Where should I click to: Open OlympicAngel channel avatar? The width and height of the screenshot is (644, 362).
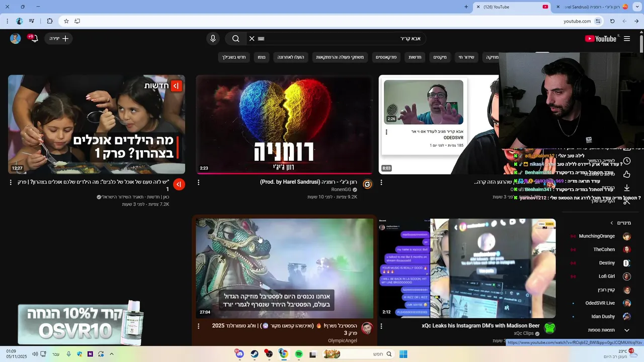pos(367,328)
